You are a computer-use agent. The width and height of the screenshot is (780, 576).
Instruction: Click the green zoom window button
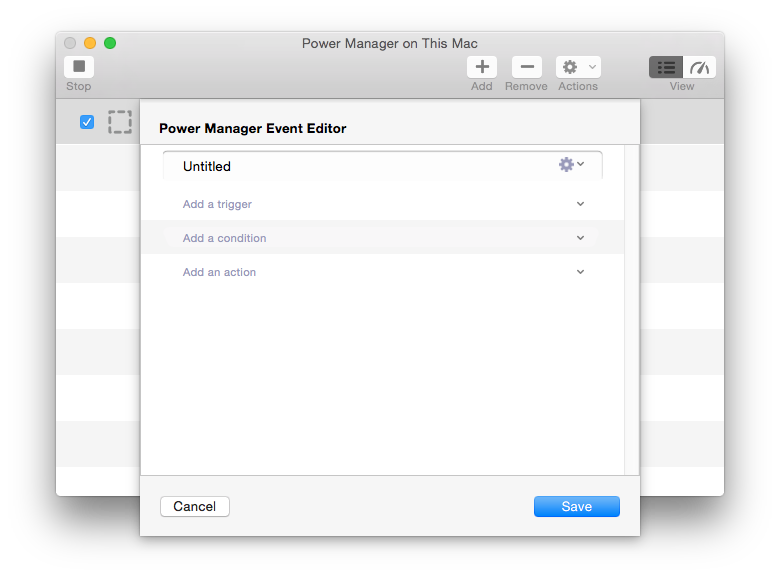tap(110, 43)
